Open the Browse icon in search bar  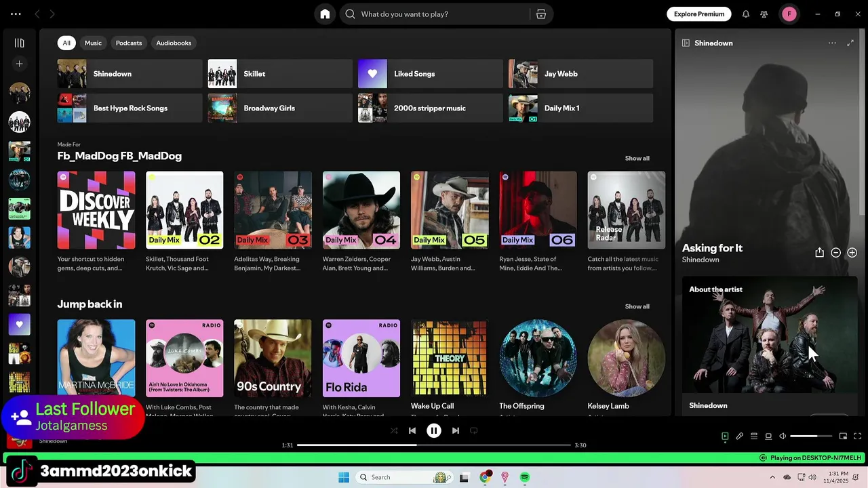click(541, 14)
